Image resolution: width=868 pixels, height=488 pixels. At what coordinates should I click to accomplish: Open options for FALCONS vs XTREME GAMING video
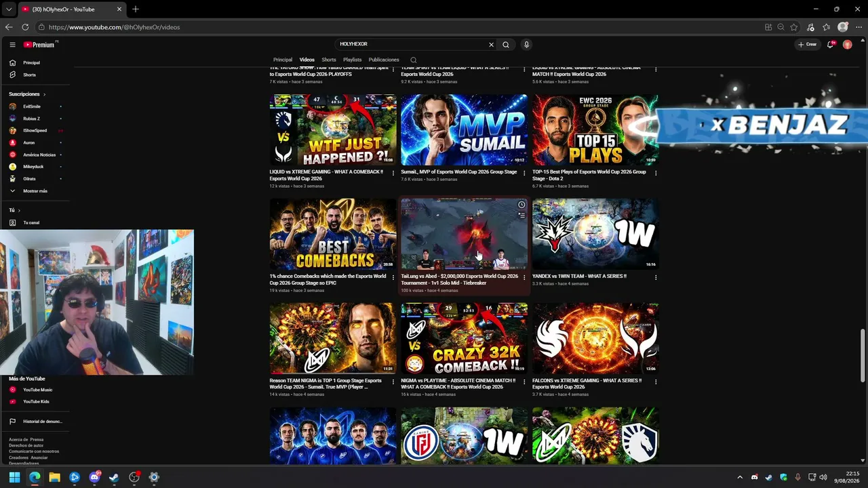coord(656,382)
